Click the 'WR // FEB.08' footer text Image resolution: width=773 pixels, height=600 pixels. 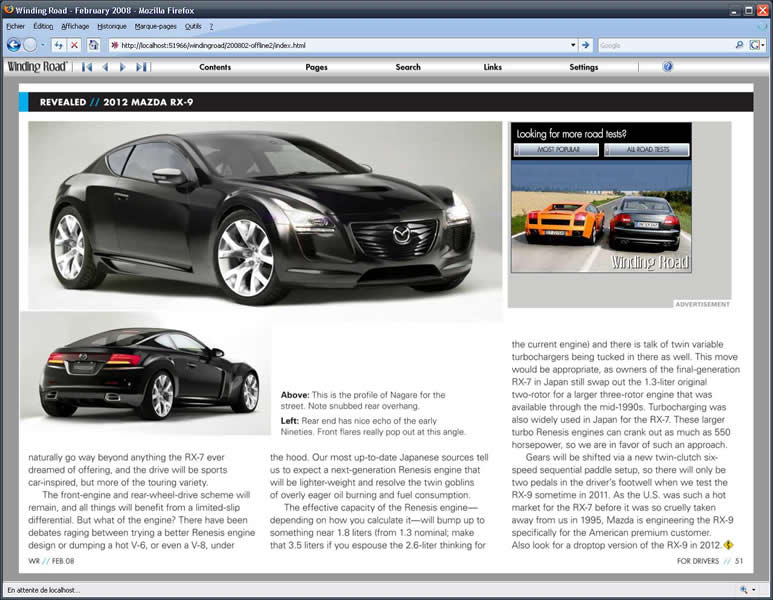coord(51,561)
